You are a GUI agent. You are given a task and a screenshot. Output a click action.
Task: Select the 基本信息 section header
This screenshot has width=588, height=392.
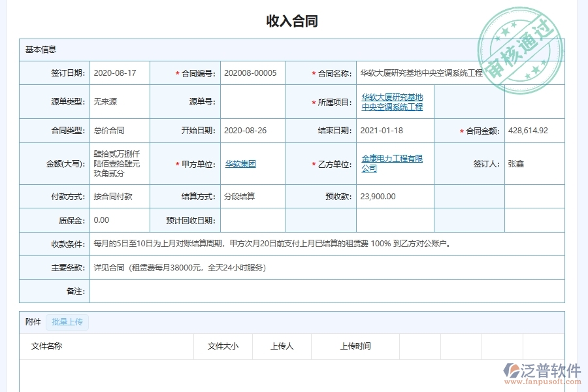41,49
